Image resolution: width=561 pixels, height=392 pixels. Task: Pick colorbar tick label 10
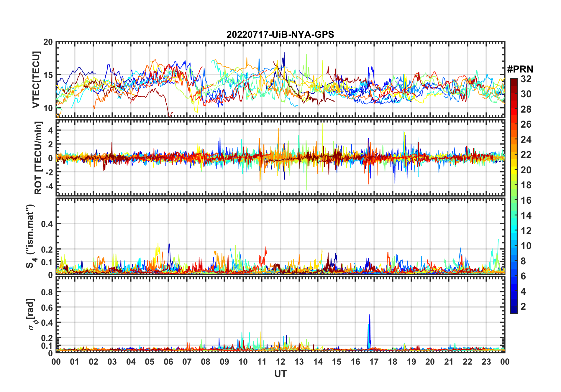(x=526, y=246)
